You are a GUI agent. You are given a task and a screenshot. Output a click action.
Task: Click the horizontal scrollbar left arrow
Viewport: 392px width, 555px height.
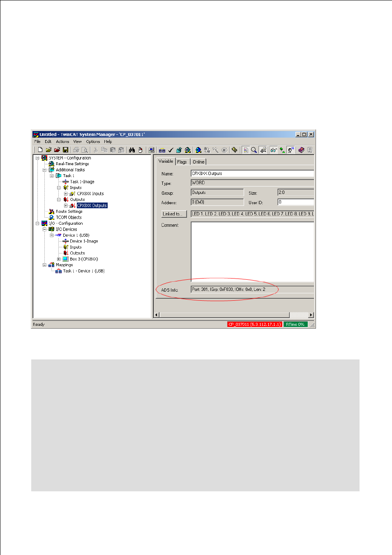[157, 315]
